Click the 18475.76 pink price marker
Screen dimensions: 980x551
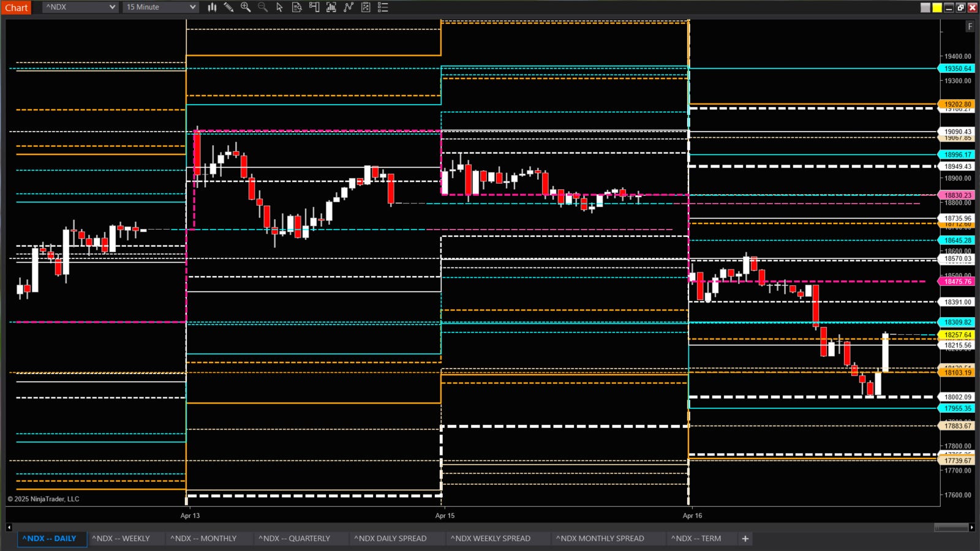click(x=957, y=282)
